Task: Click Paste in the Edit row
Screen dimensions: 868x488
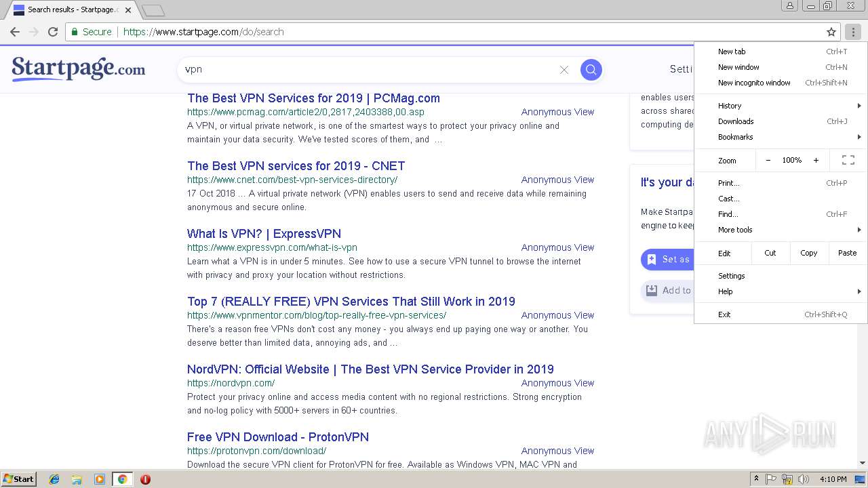Action: [x=848, y=253]
